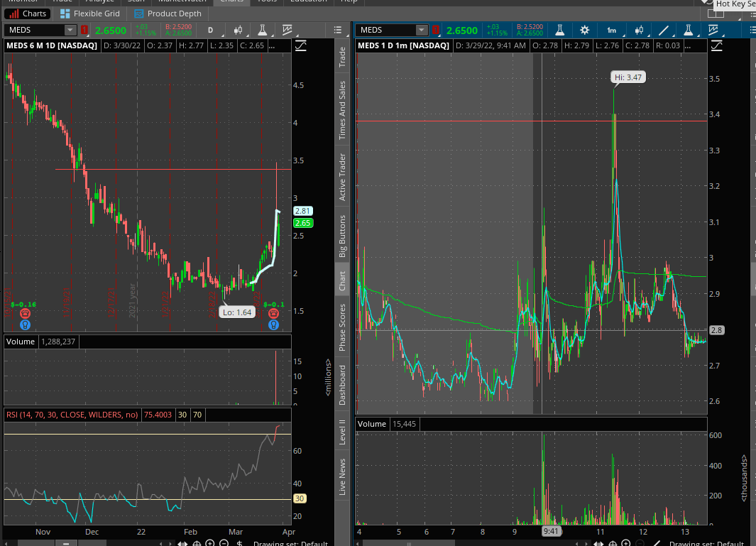Screen dimensions: 756x546
Task: Click the left chart's horizontal scrollbar thumb
Action: coord(66,543)
